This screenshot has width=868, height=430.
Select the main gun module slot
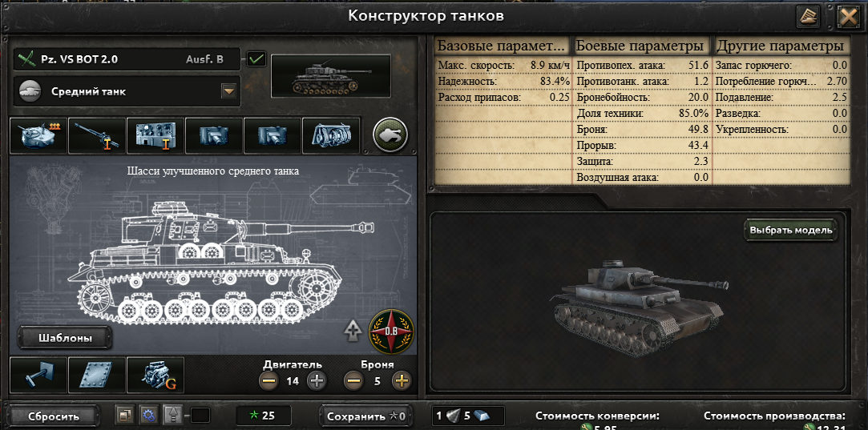click(97, 135)
